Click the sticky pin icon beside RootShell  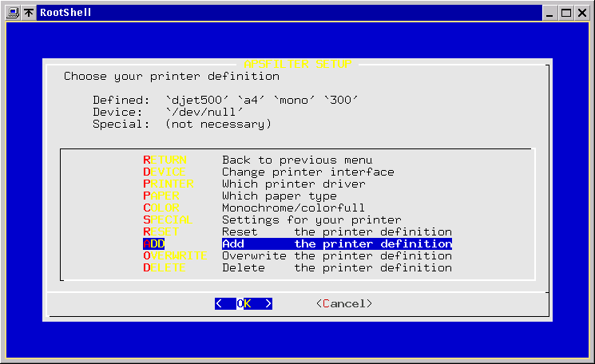(x=28, y=13)
